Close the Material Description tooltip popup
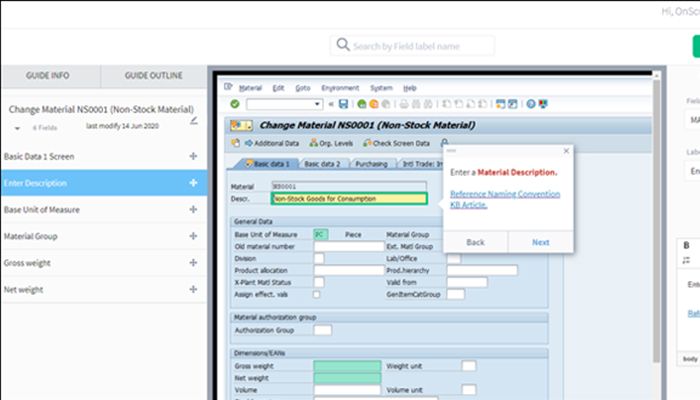 click(x=566, y=151)
